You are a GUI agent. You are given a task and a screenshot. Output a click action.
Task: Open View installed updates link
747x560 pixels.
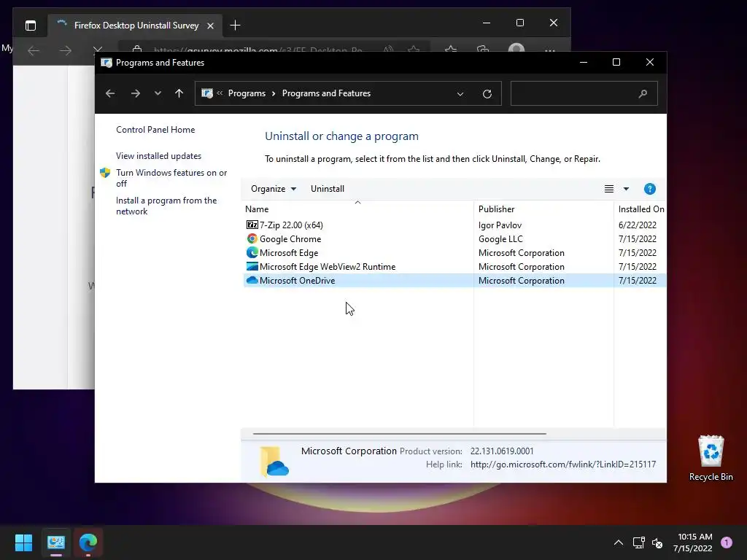click(158, 156)
